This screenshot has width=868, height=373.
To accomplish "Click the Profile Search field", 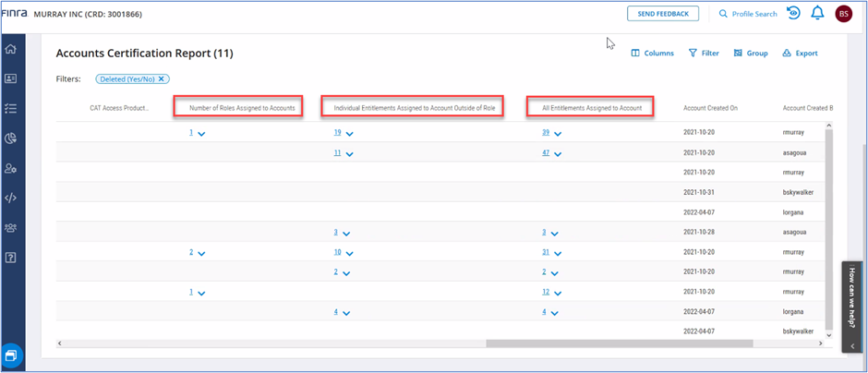I will tap(748, 14).
